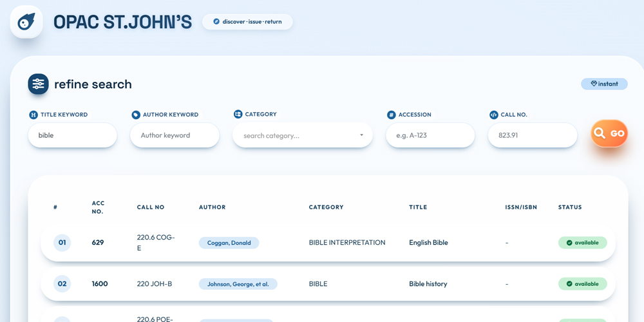
Task: Click the BIBLE category cell for Bible history
Action: (318, 284)
